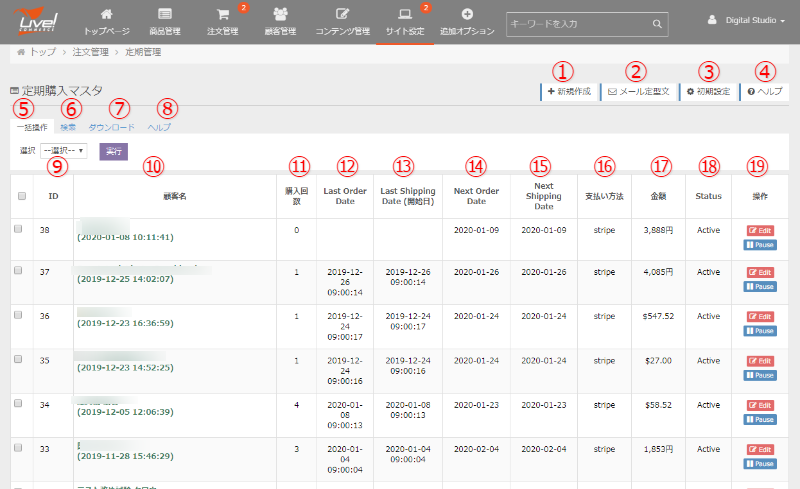Open 顧客管理 users icon menu
Image resolution: width=800 pixels, height=489 pixels.
tap(282, 15)
